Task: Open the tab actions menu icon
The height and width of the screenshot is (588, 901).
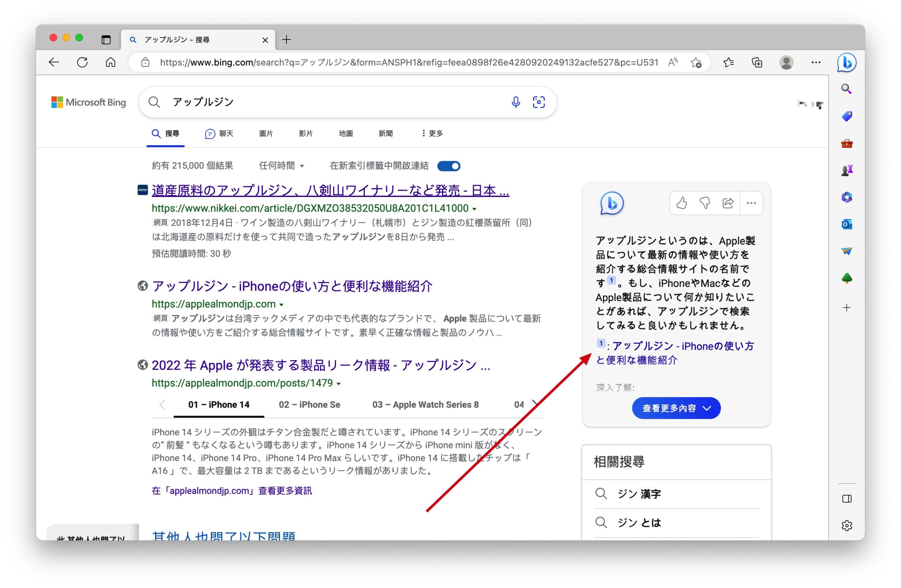Action: [x=106, y=40]
